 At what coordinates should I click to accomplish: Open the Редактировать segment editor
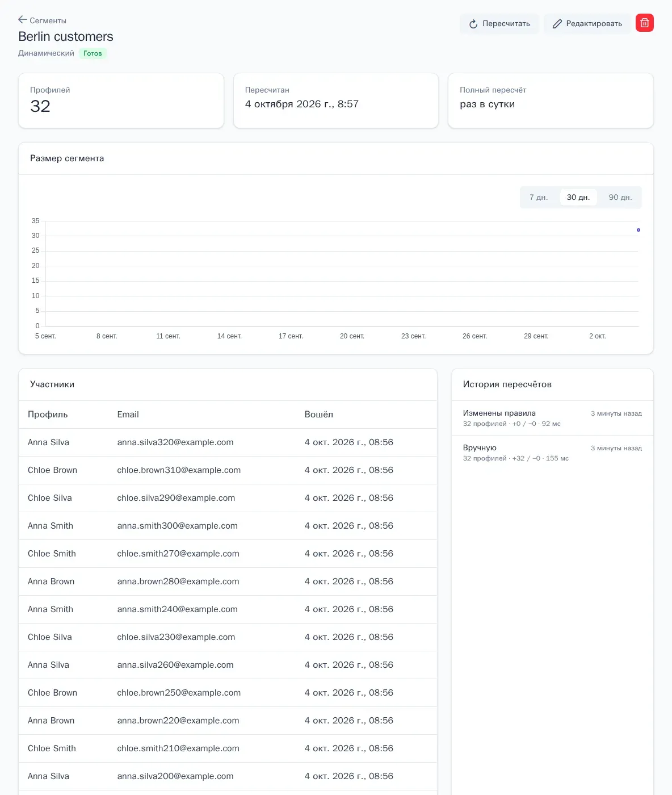pos(587,24)
